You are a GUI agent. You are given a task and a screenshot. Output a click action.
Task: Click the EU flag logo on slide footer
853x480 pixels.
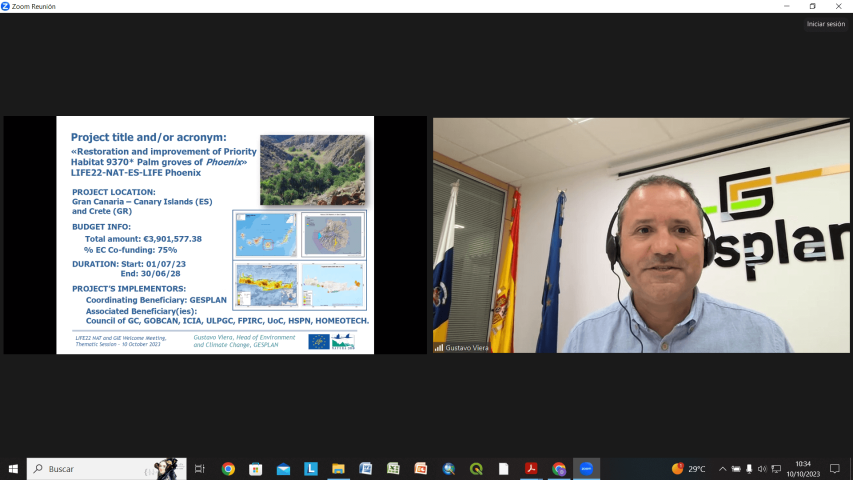coord(319,341)
